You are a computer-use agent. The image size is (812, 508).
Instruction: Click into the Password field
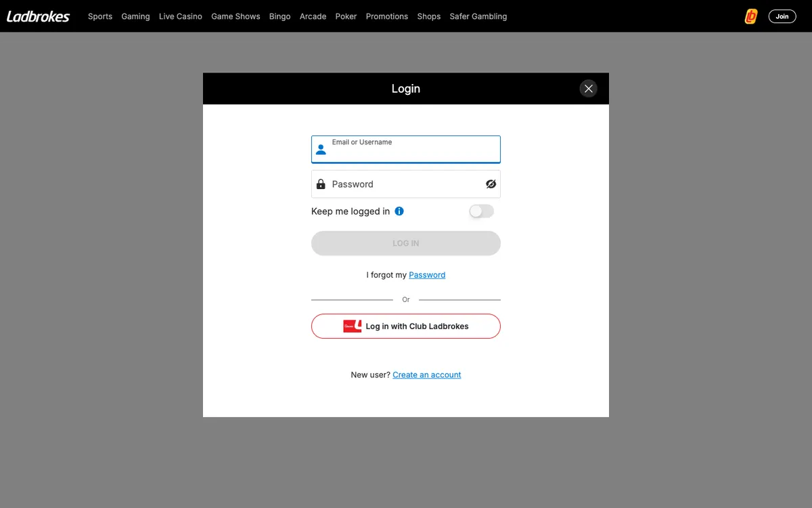pyautogui.click(x=406, y=184)
